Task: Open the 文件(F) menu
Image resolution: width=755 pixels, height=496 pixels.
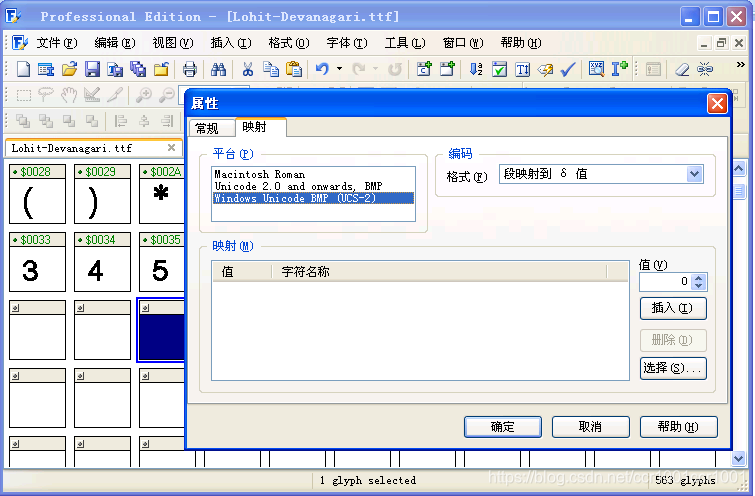Action: pyautogui.click(x=57, y=43)
